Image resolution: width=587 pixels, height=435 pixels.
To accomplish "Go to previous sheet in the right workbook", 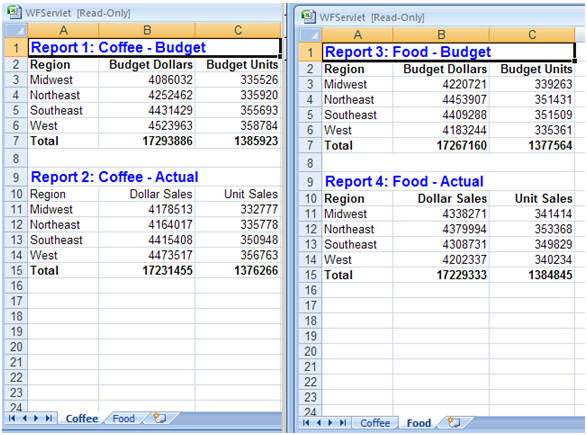I will click(319, 423).
